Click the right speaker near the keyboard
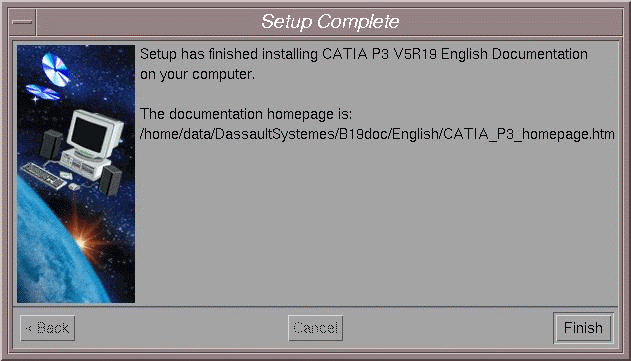The width and height of the screenshot is (631, 361). tap(109, 180)
